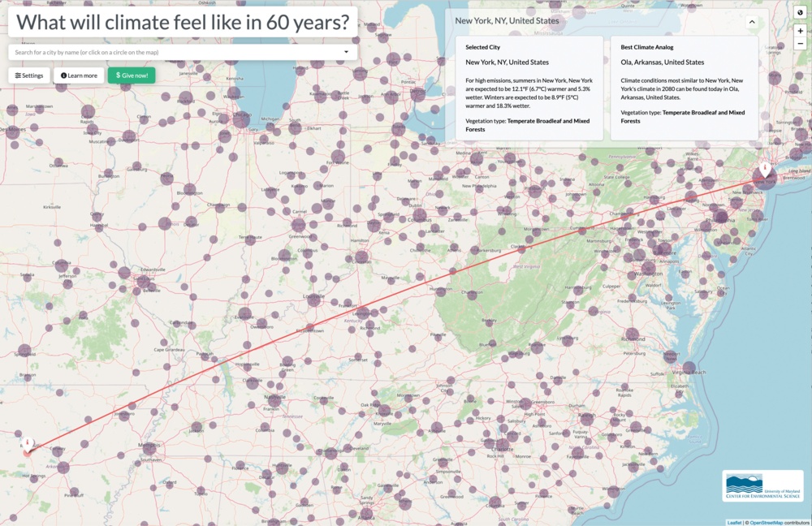Image resolution: width=812 pixels, height=526 pixels.
Task: Click the Learn more button
Action: tap(79, 75)
